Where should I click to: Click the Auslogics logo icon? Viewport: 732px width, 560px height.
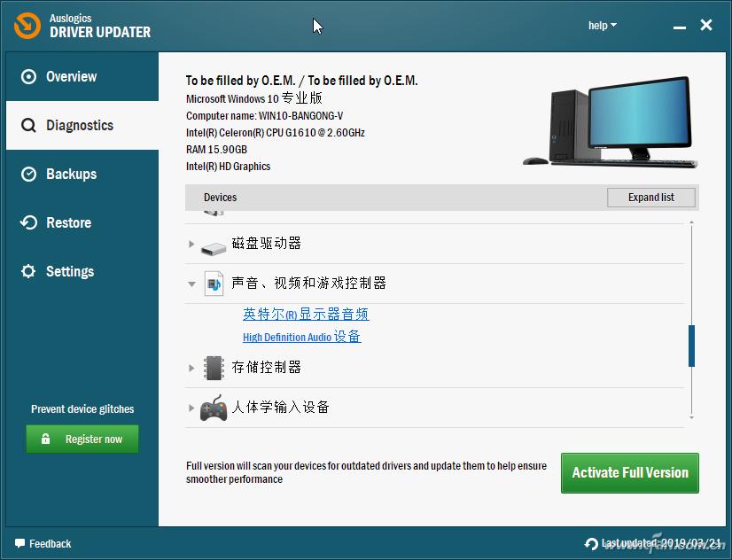[x=26, y=26]
